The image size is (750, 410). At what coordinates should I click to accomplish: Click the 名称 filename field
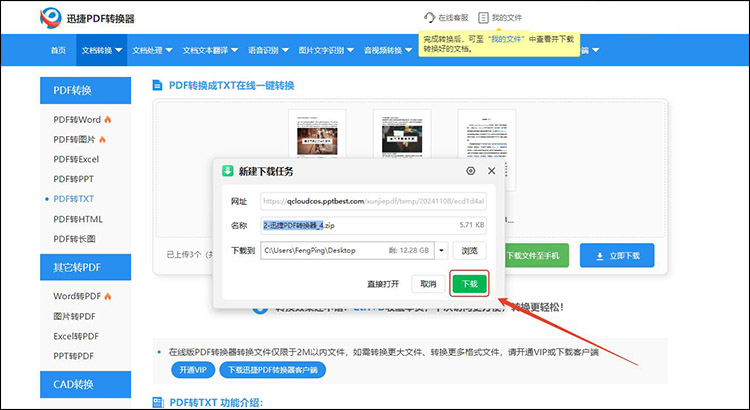(x=373, y=225)
